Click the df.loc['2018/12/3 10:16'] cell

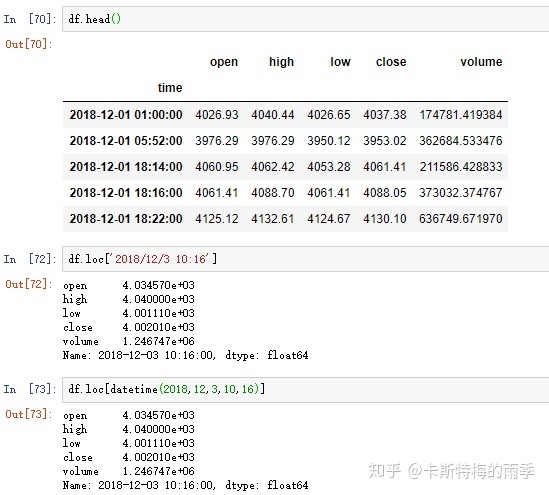pos(305,259)
